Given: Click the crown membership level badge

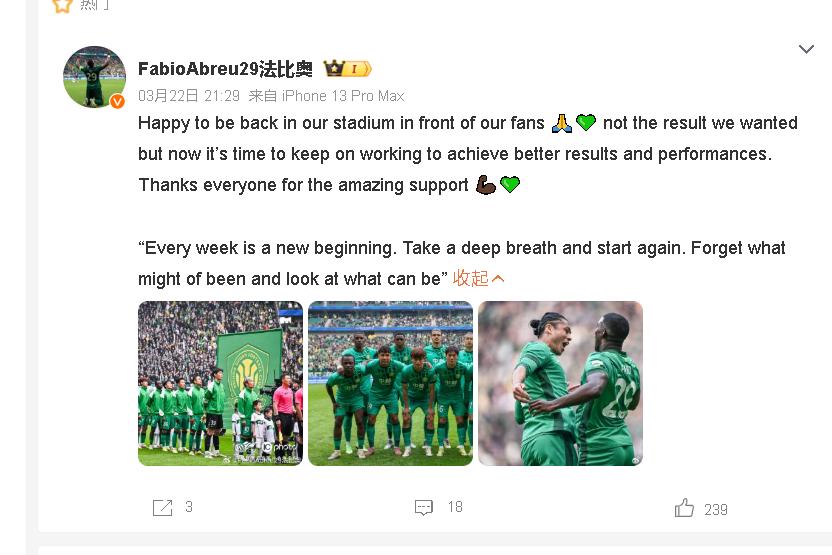Looking at the screenshot, I should [347, 69].
